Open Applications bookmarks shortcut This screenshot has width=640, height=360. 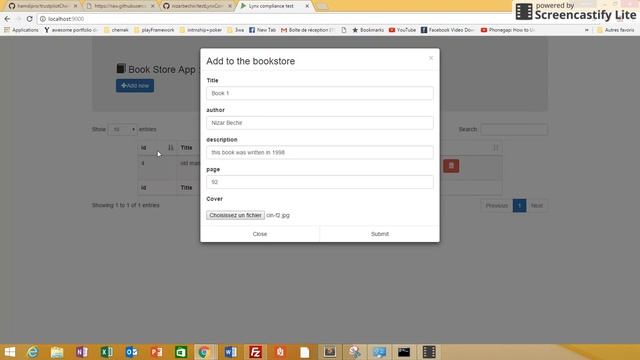tap(21, 30)
